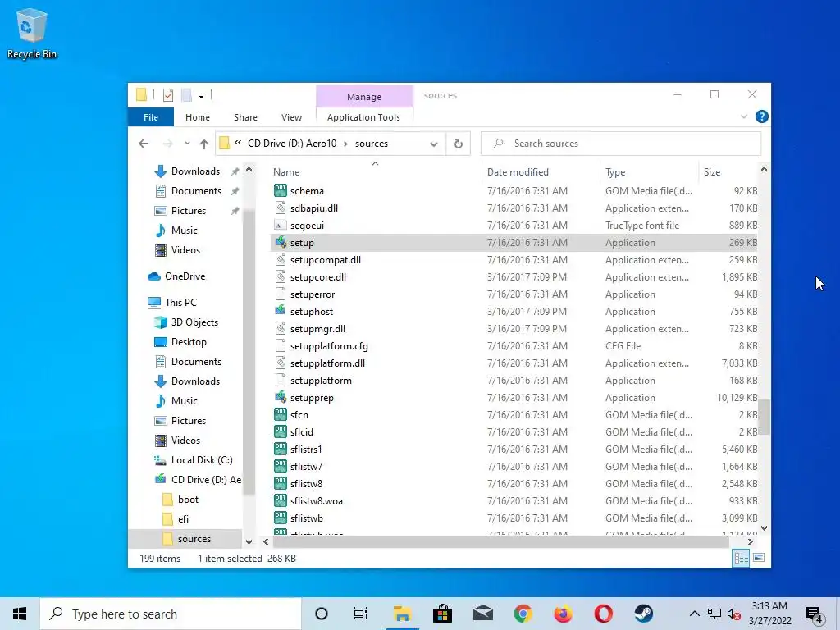Click CD Drive (D:) Aero10 in address bar

click(x=292, y=144)
